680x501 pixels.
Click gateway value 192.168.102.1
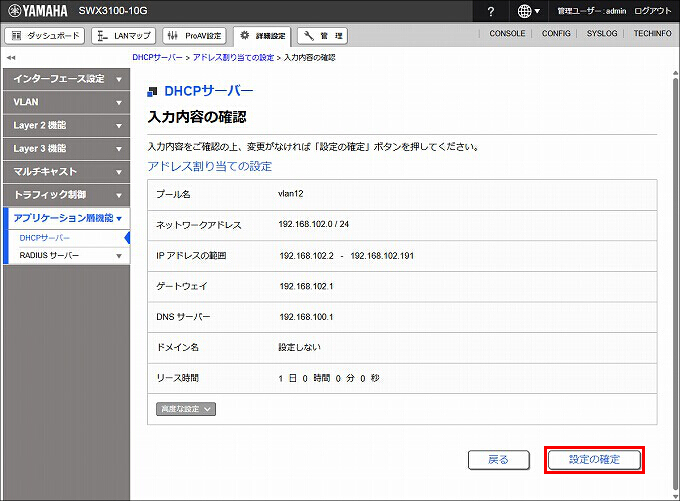(x=306, y=286)
